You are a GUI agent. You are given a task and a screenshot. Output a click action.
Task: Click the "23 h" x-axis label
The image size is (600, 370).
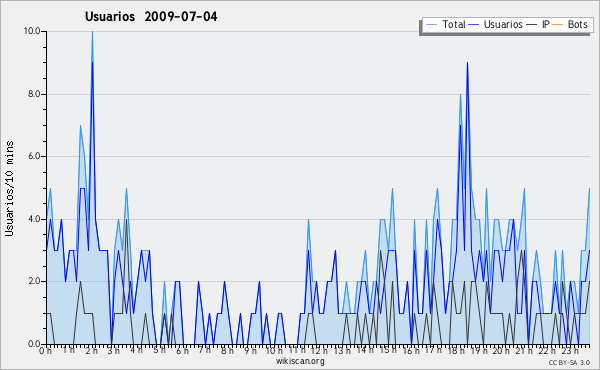[x=570, y=350]
